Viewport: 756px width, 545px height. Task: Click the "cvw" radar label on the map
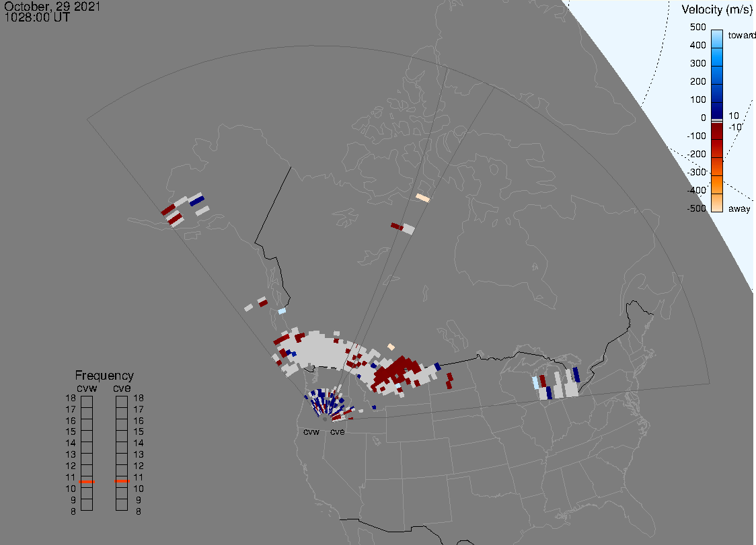click(x=311, y=431)
